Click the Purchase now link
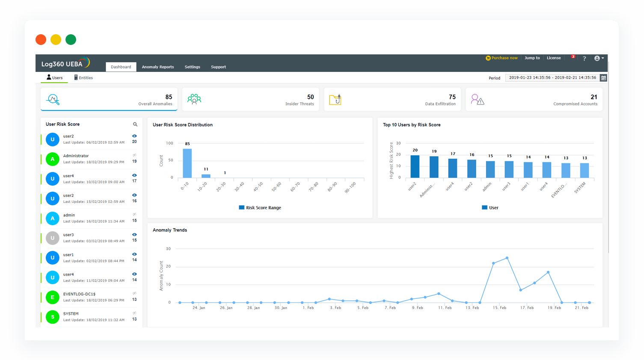 [x=502, y=58]
